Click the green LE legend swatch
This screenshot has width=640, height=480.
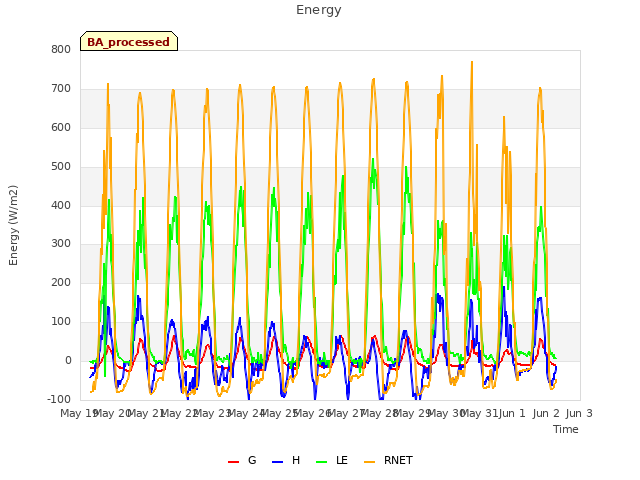coord(322,462)
